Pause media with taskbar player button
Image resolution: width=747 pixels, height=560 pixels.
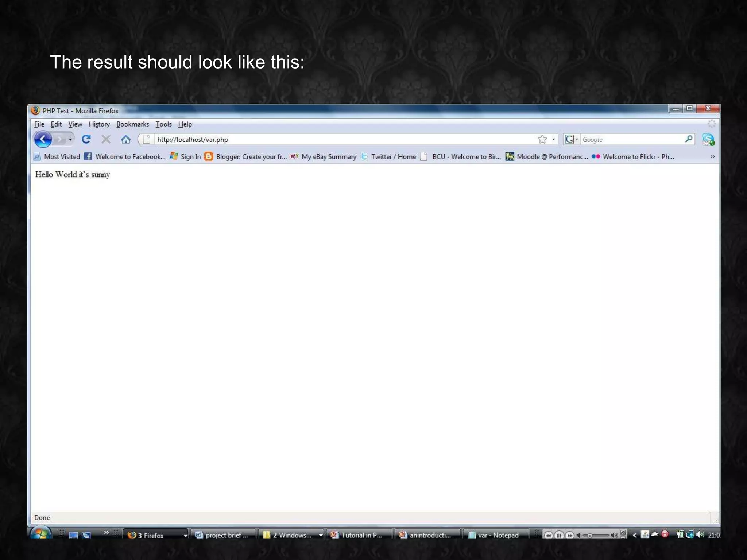tap(559, 535)
